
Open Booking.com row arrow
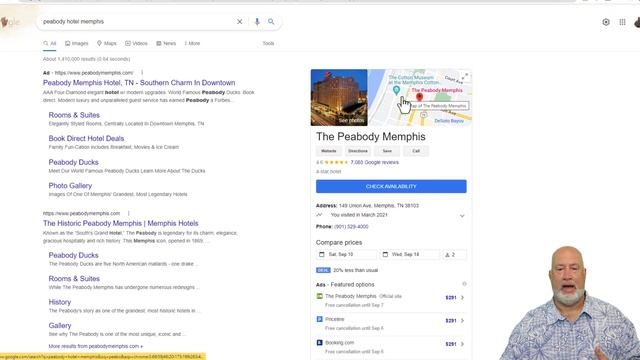coord(462,344)
